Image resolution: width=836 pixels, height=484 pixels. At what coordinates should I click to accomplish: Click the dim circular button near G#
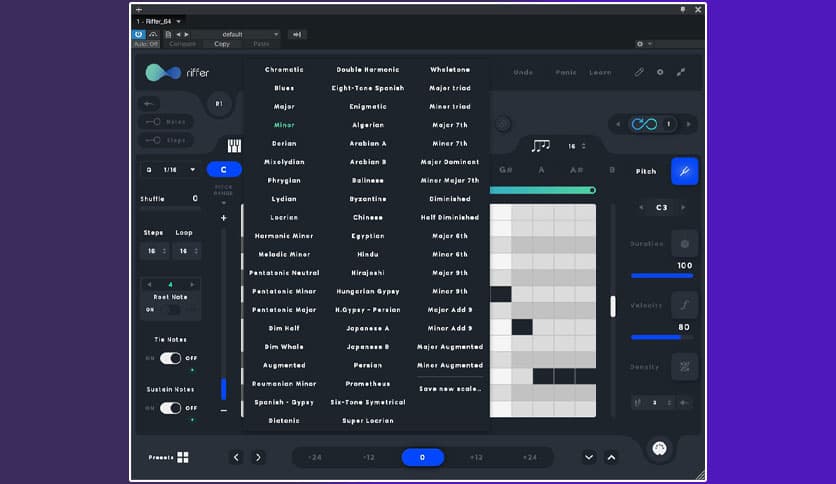[x=502, y=125]
